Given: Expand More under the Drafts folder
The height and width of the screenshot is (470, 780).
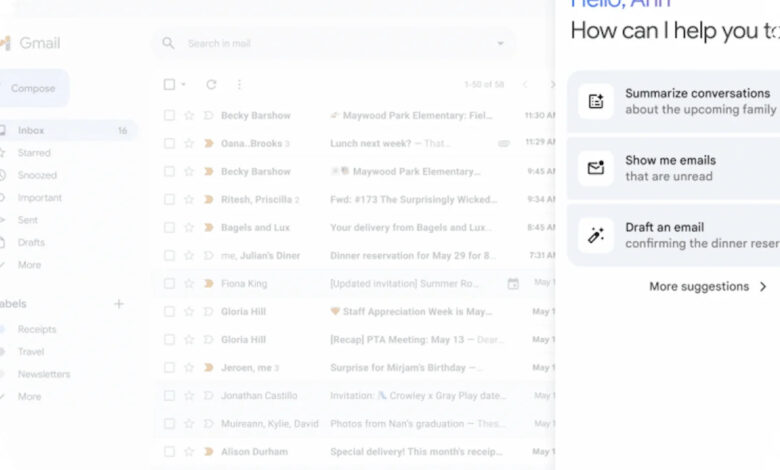Looking at the screenshot, I should 29,265.
